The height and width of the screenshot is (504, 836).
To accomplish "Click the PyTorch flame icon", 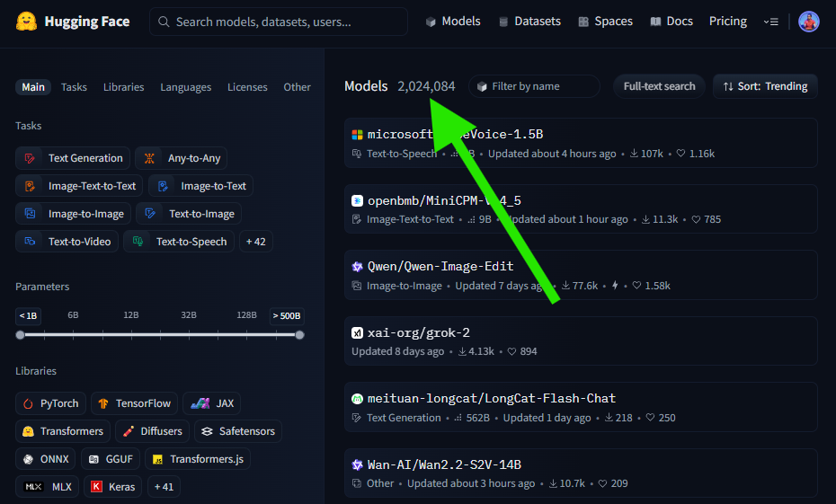I will tap(28, 404).
